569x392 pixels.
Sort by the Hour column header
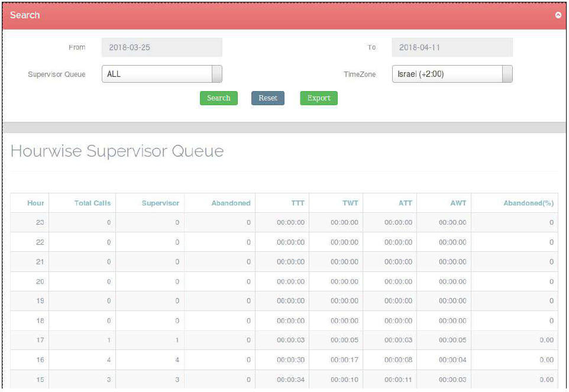point(35,203)
